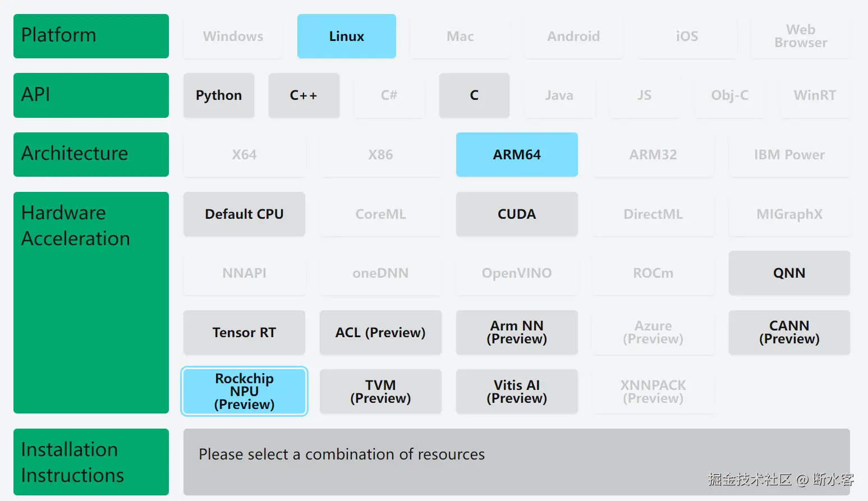Click the X64 architecture option

coord(244,155)
